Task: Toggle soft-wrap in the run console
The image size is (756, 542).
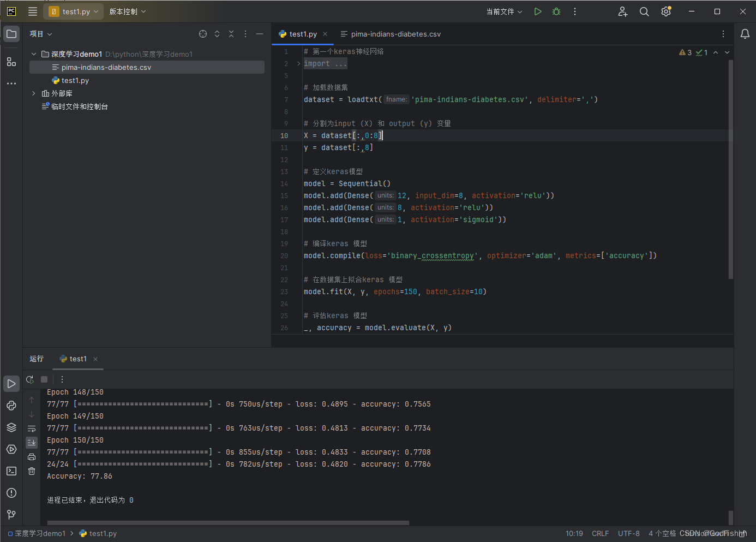Action: 32,428
